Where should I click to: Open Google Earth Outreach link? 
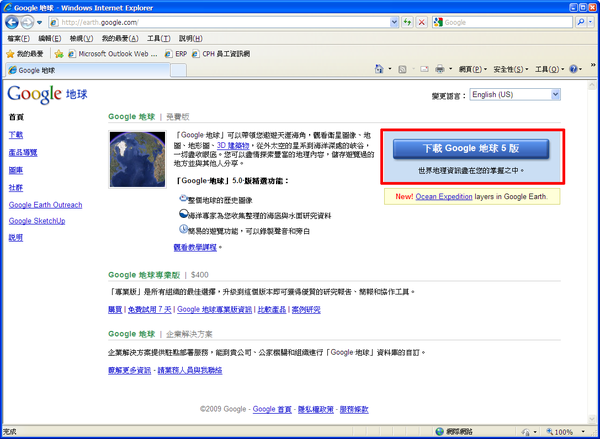coord(46,205)
